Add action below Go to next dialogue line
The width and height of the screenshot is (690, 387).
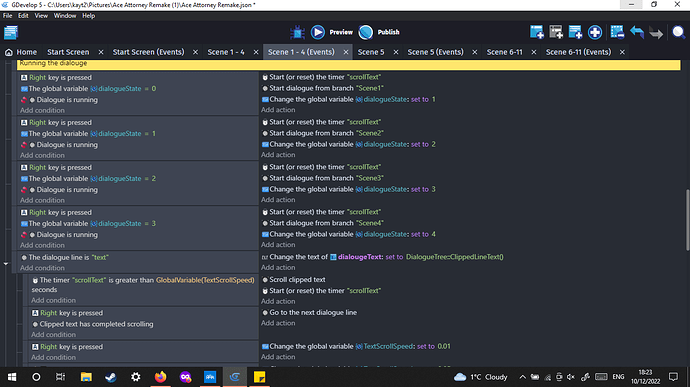[278, 323]
